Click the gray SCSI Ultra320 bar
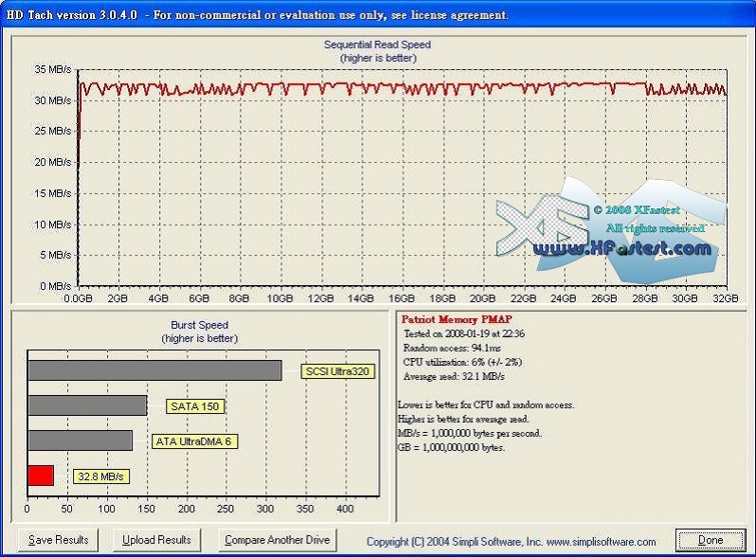This screenshot has height=557, width=756. 154,370
